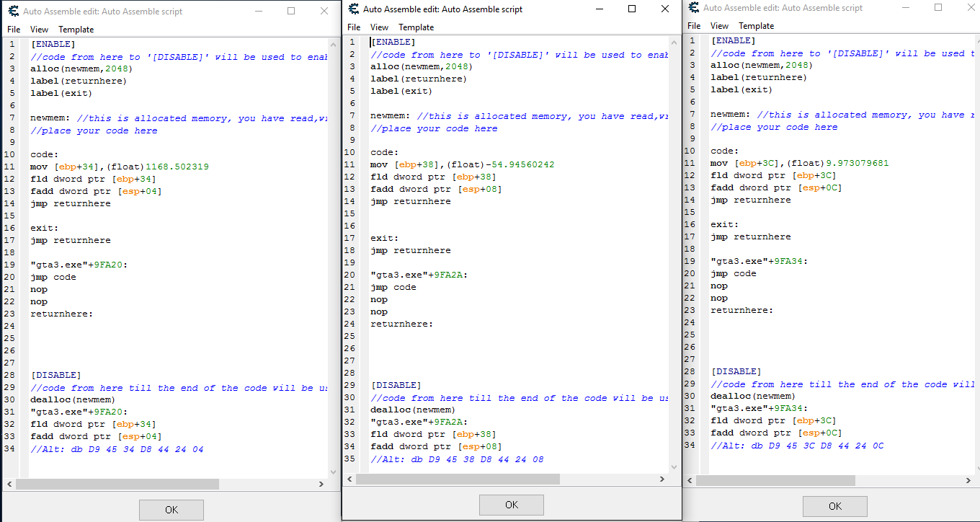The image size is (980, 522).
Task: Click the Cheat Engine icon in the left window title bar
Action: click(13, 11)
